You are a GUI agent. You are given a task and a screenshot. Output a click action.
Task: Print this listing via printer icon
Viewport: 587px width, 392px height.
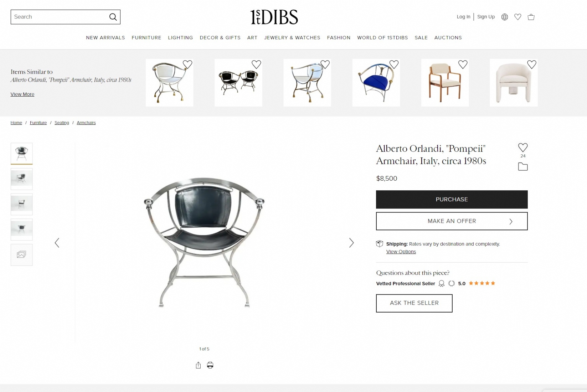pos(210,365)
